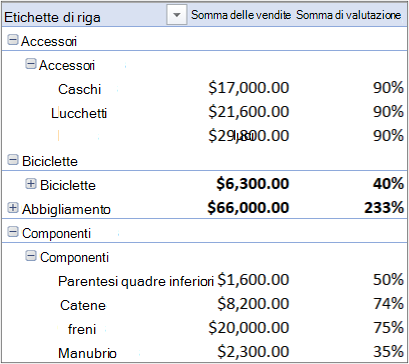Click the $1,600.00 sales cell
The width and height of the screenshot is (409, 364).
[253, 280]
